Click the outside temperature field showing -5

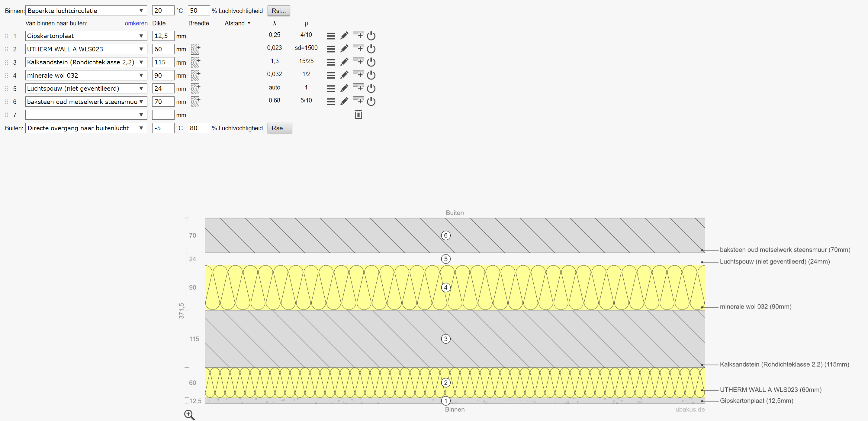pos(163,128)
